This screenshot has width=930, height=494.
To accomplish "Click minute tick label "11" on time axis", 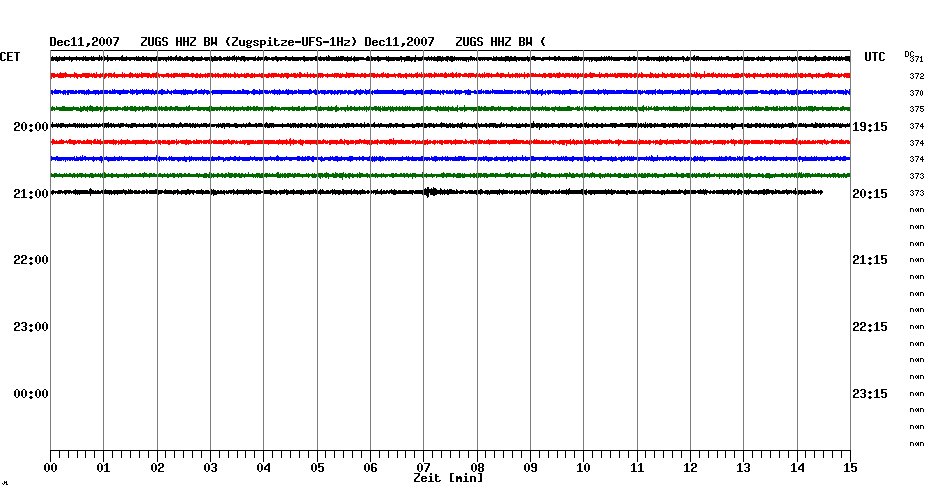I will [637, 468].
